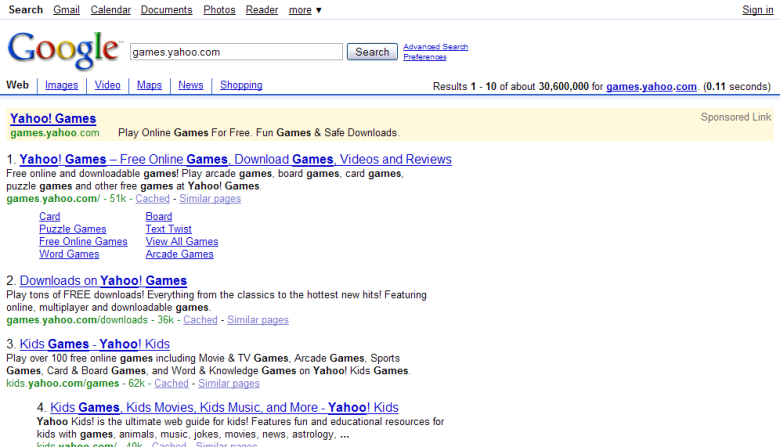Open the Word Games sitelink

(x=69, y=254)
